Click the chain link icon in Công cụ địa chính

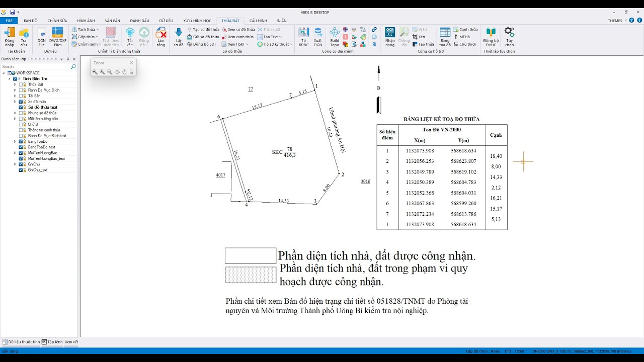374,30
